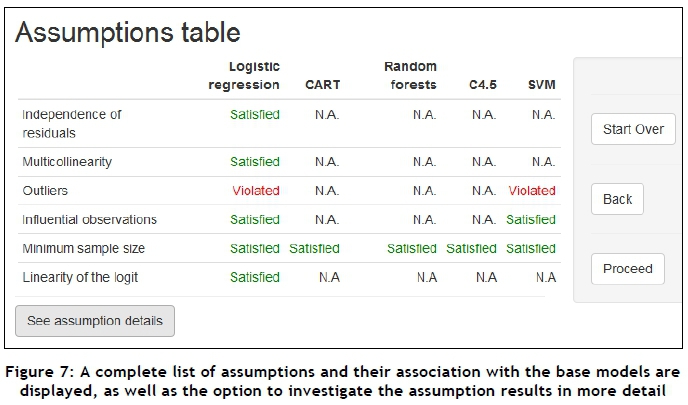Click the C4.5 column header
The width and height of the screenshot is (688, 405).
click(484, 85)
